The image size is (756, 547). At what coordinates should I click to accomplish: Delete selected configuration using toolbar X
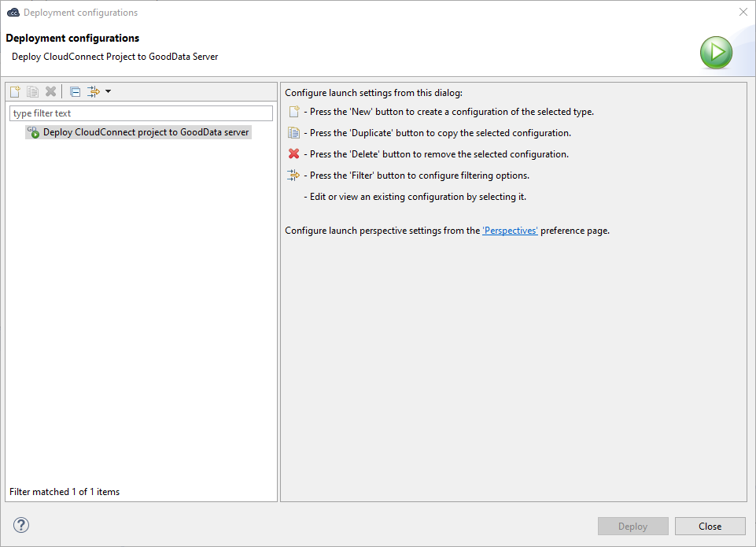click(50, 91)
